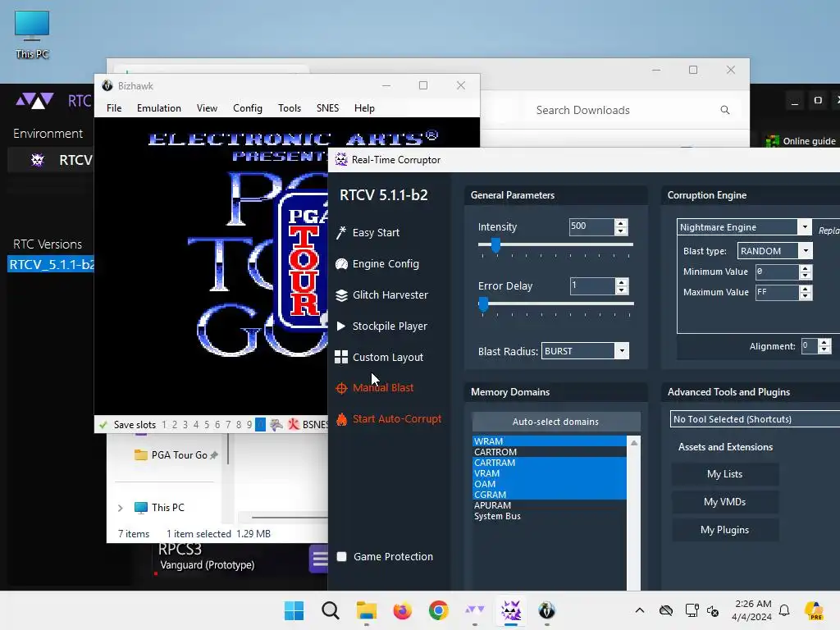Click the Memory Domains list scrollbar up arrow
This screenshot has width=840, height=630.
tap(634, 442)
